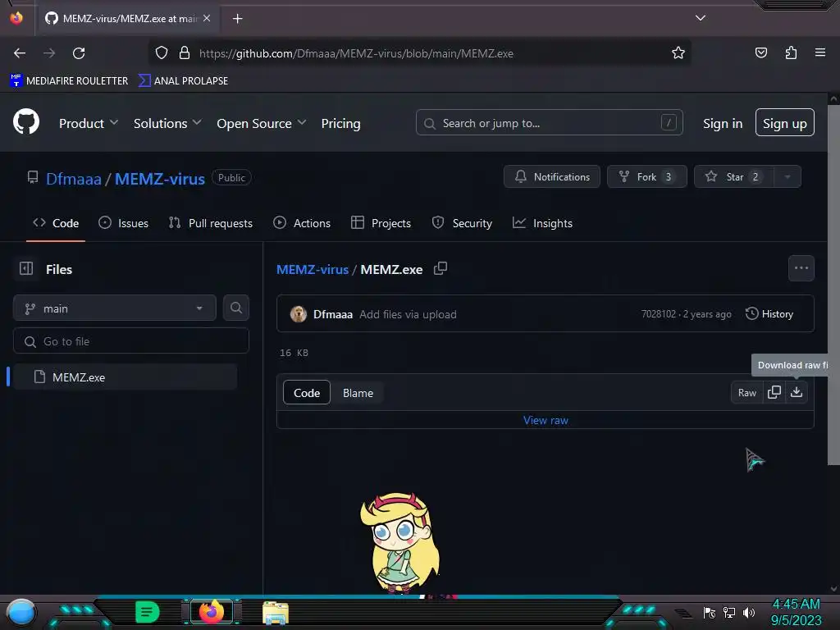This screenshot has height=630, width=840.
Task: Open the Pocket save icon
Action: pos(760,52)
